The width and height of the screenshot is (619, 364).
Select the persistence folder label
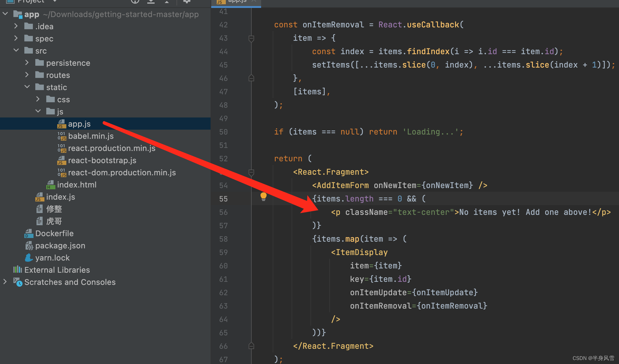click(68, 63)
